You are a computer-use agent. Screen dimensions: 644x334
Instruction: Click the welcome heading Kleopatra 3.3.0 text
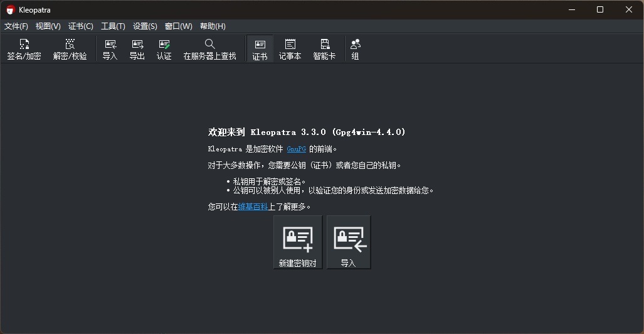tap(307, 132)
